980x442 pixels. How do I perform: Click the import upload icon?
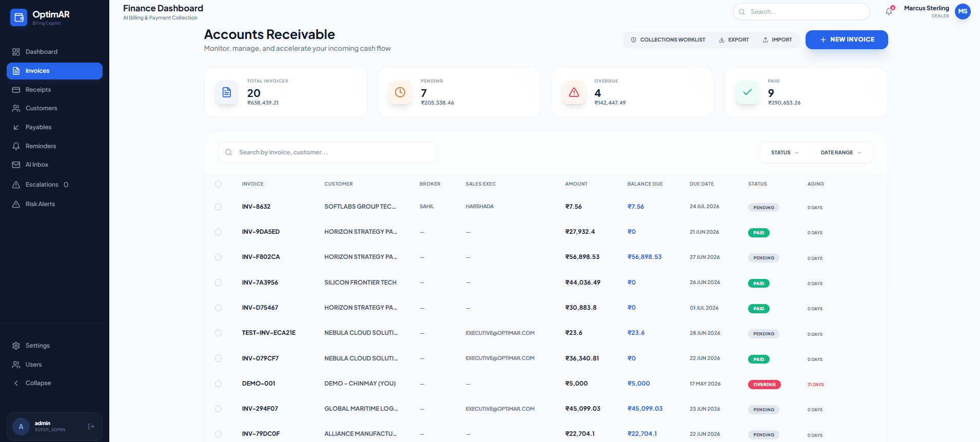[765, 39]
